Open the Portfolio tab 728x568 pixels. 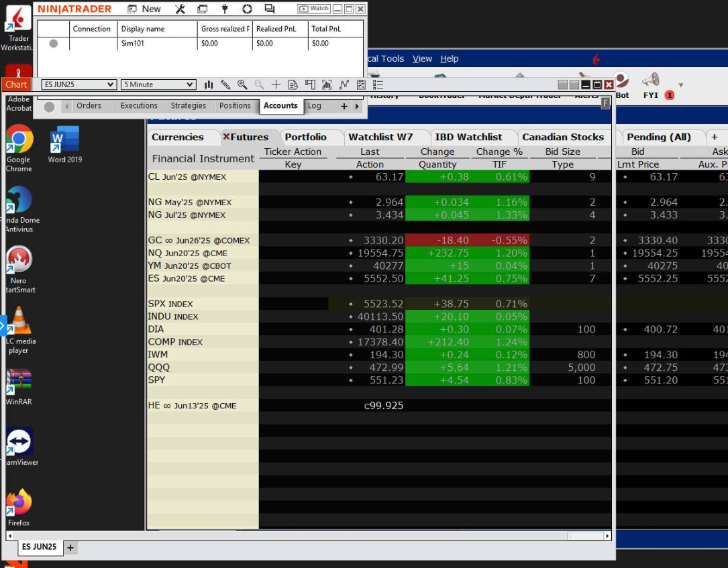pyautogui.click(x=305, y=137)
